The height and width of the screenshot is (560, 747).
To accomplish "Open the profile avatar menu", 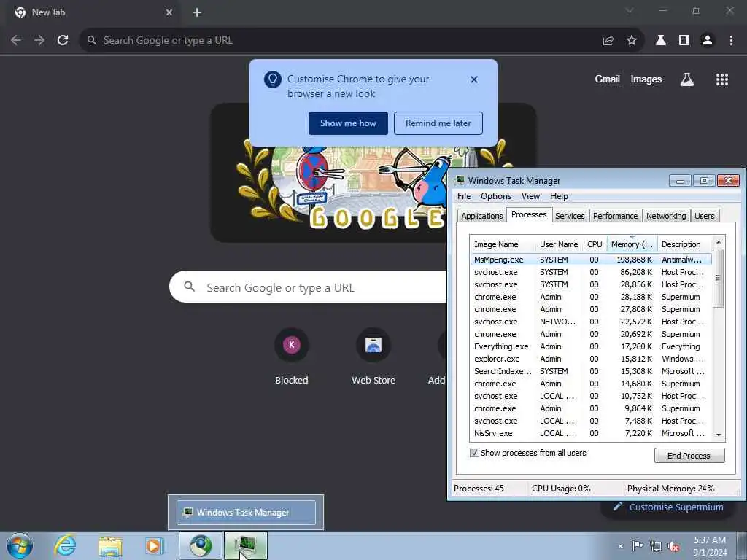I will (708, 41).
